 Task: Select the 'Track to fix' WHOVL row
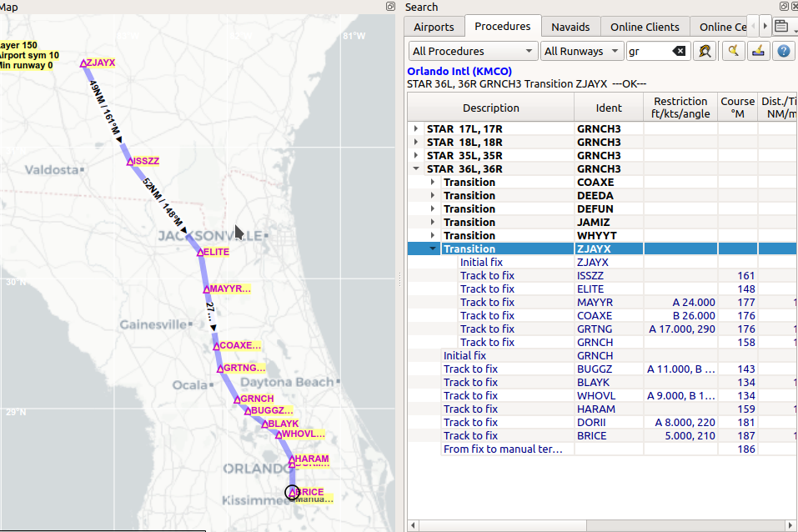tap(601, 395)
